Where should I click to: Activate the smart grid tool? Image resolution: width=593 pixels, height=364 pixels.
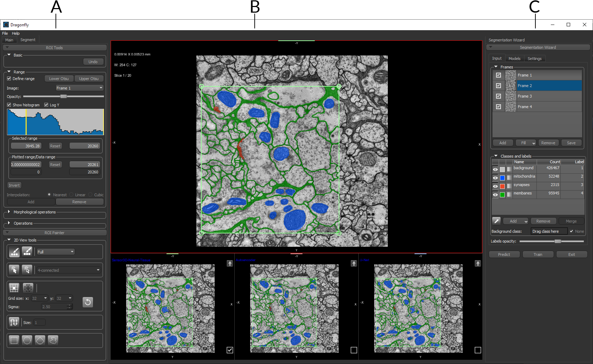14,288
